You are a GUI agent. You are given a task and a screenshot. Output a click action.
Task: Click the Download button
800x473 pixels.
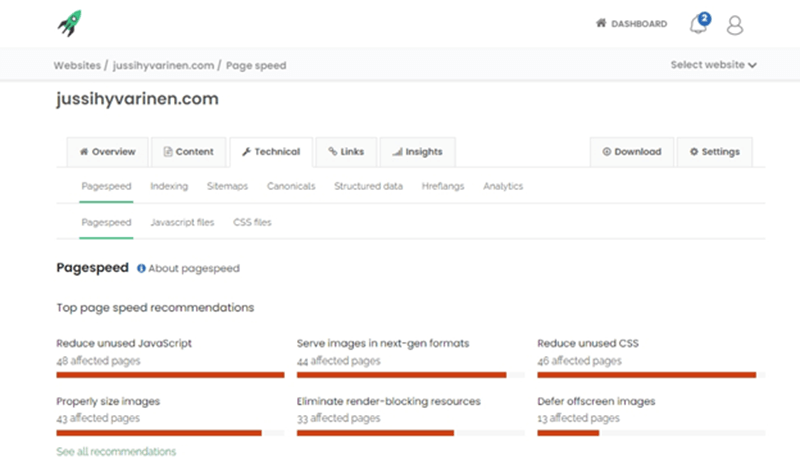(x=632, y=152)
